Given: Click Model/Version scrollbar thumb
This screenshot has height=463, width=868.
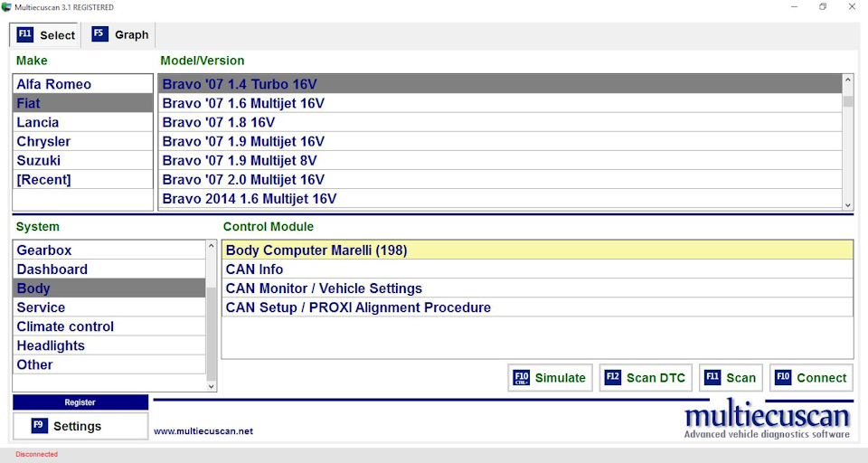Looking at the screenshot, I should click(847, 102).
